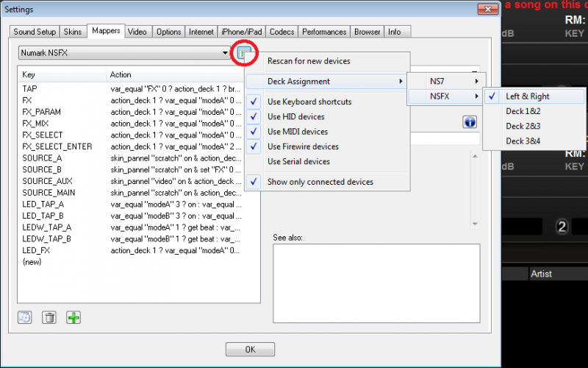
Task: Switch to the Codecs tab
Action: (x=282, y=32)
